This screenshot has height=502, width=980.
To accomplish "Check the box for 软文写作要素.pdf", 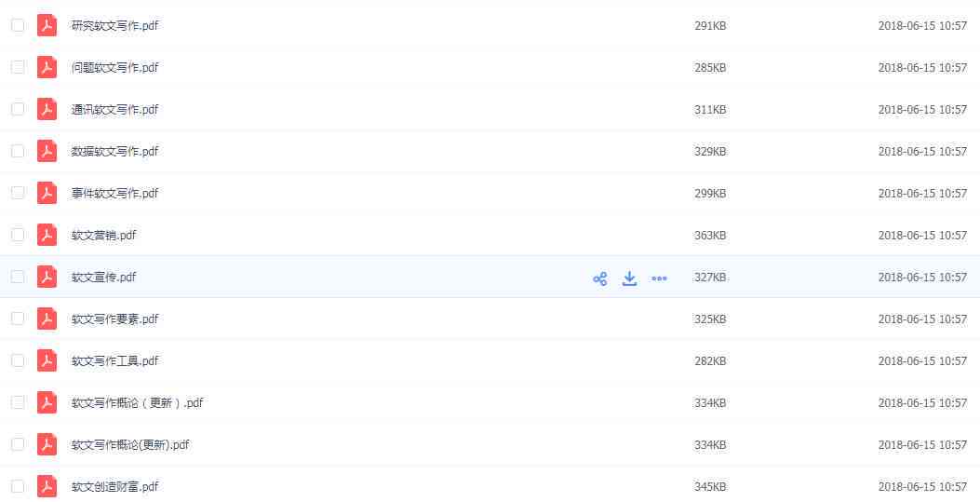I will (x=18, y=319).
